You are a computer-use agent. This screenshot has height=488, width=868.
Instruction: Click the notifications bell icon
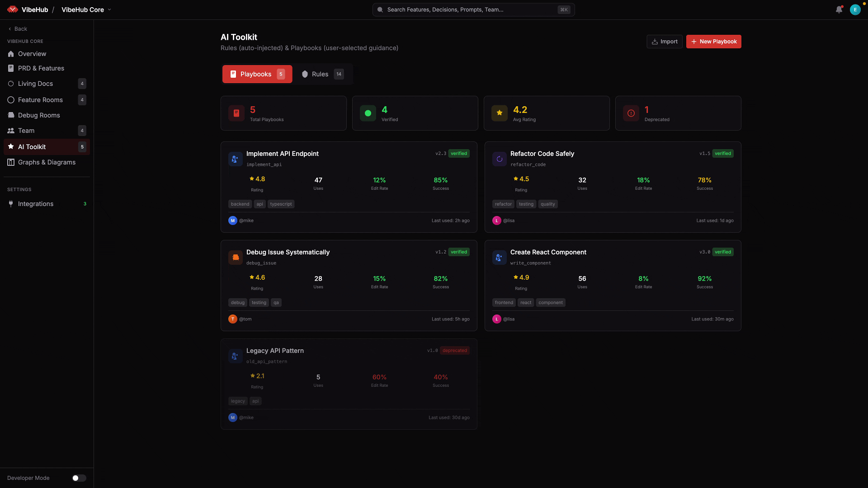coord(839,9)
